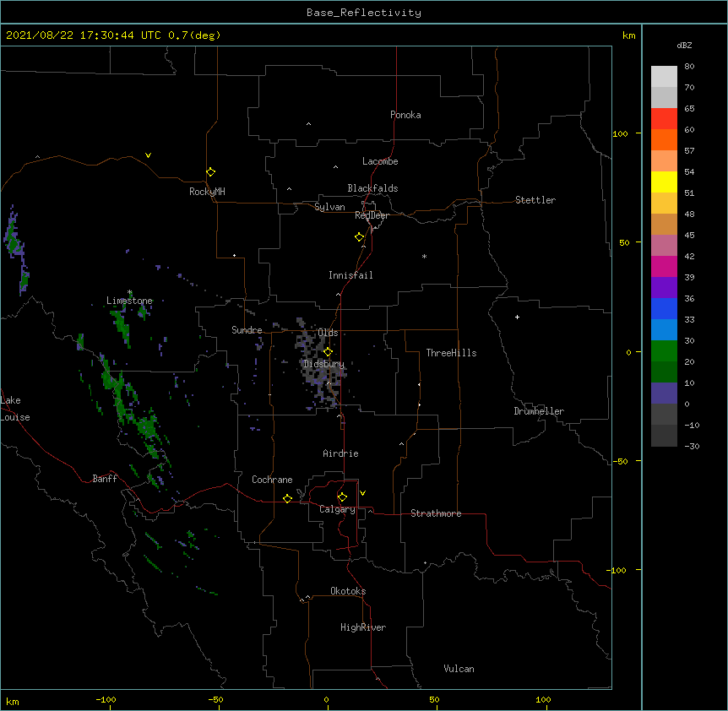Click the Calgary city label

(337, 509)
